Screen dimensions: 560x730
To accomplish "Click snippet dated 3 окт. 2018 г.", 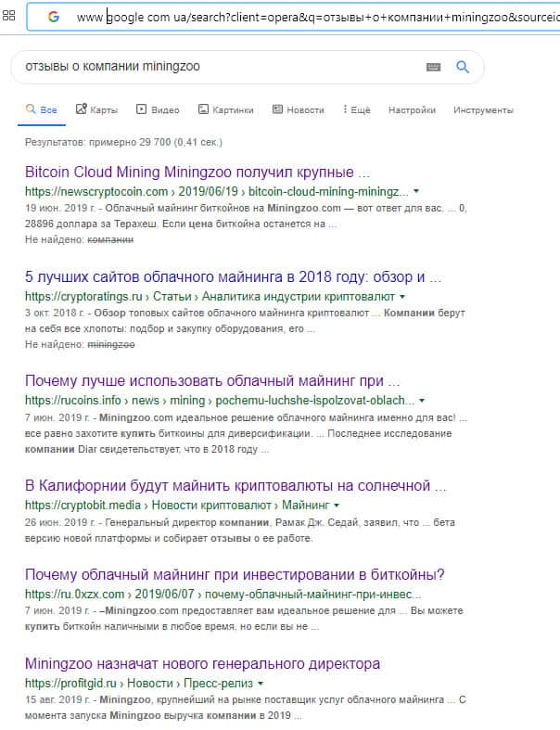I will 245,321.
